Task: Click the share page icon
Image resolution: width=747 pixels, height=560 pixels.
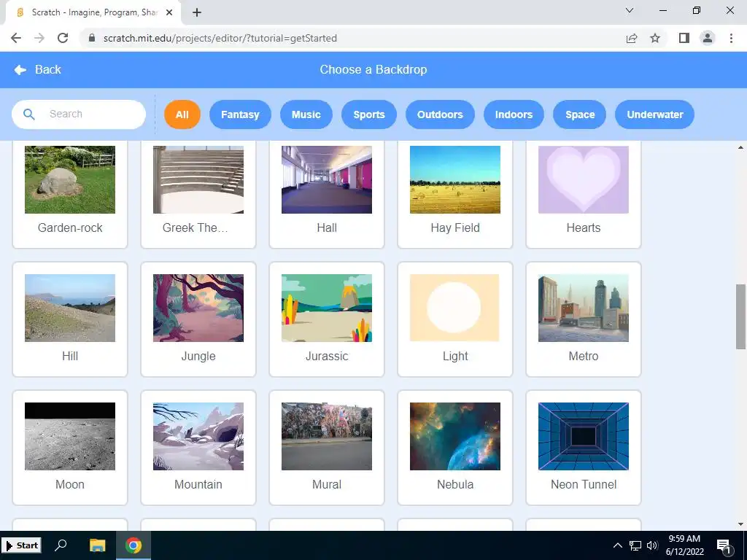Action: [632, 38]
